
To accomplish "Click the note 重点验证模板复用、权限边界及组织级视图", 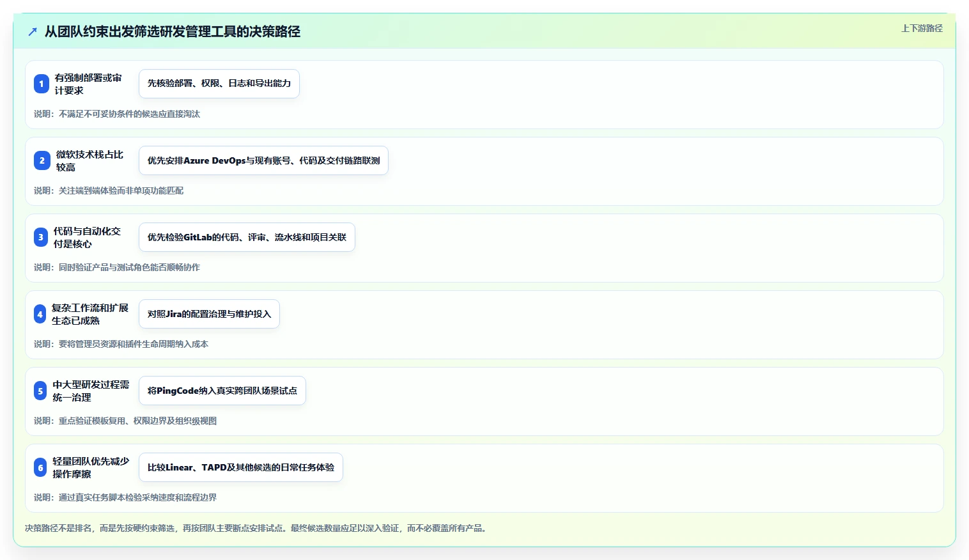I will tap(125, 421).
